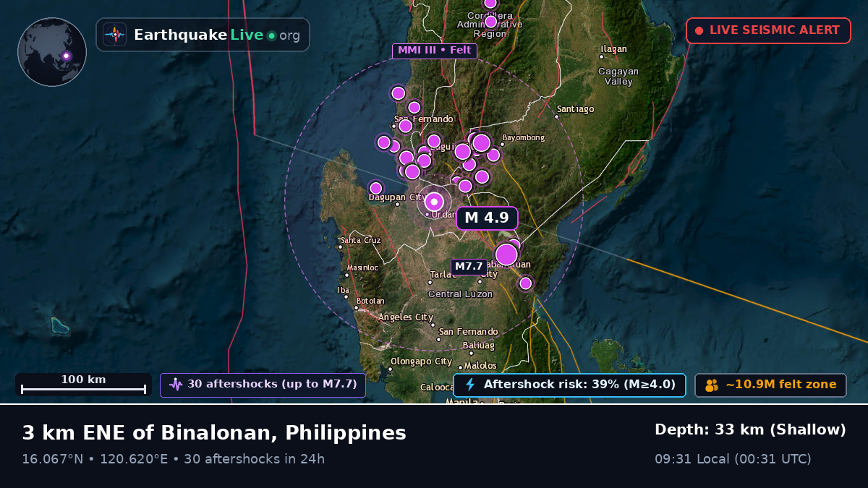Click the 'Ilagan' city label
The image size is (868, 488).
point(614,49)
